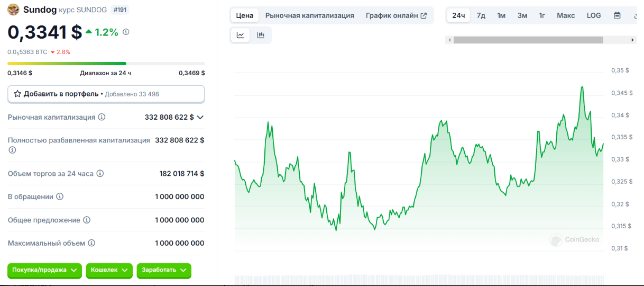This screenshot has width=644, height=286.
Task: Show info for Общее предложение
Action: [87, 220]
